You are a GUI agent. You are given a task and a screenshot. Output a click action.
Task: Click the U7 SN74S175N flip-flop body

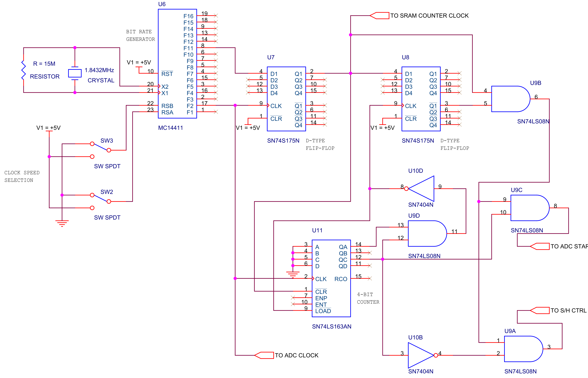pos(286,99)
